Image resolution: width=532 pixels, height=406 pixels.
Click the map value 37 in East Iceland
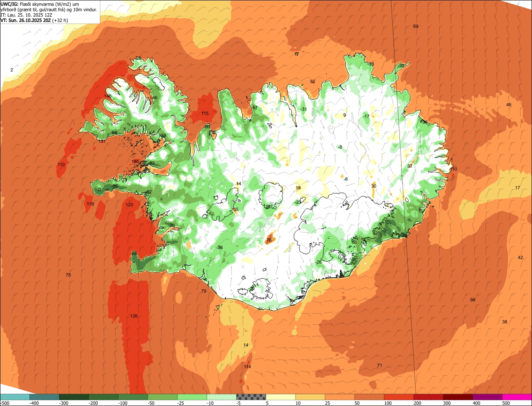click(410, 166)
